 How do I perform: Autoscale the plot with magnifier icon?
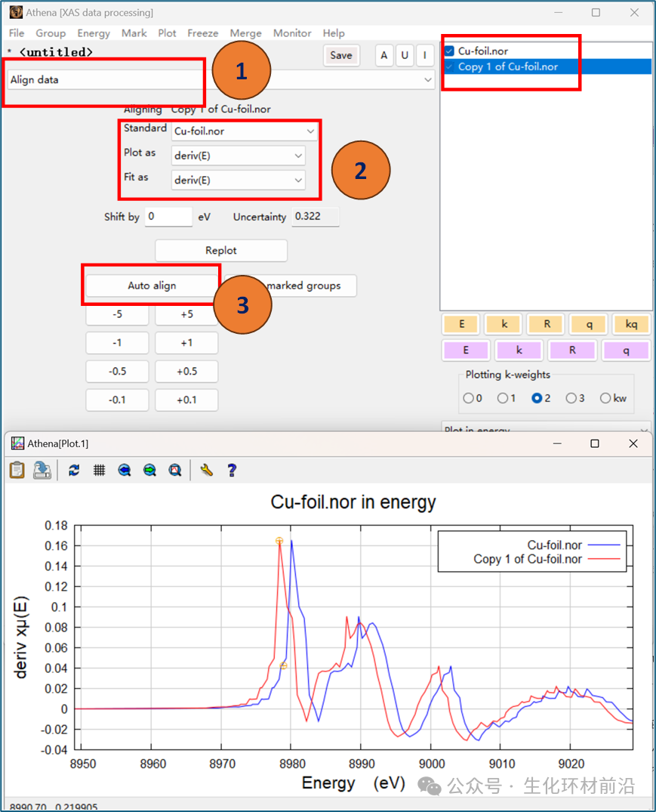point(175,471)
